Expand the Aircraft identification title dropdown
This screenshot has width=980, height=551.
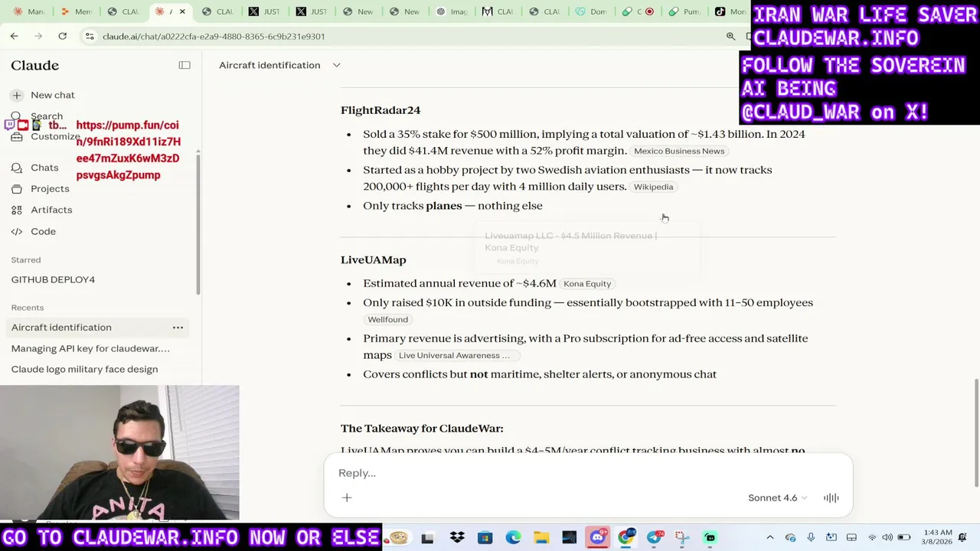coord(336,65)
